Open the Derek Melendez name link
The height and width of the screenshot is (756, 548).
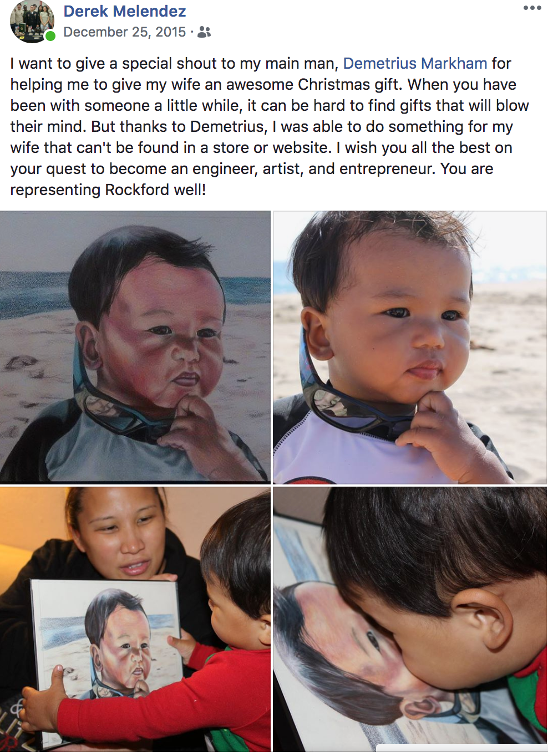[x=125, y=11]
